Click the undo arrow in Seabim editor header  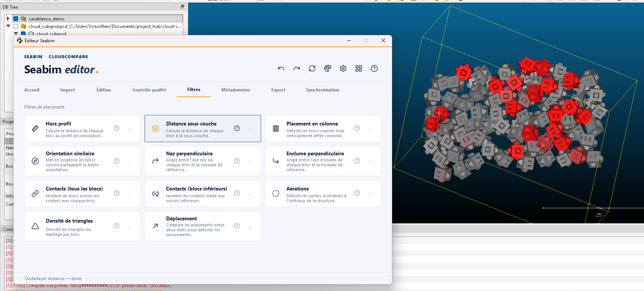(x=281, y=68)
